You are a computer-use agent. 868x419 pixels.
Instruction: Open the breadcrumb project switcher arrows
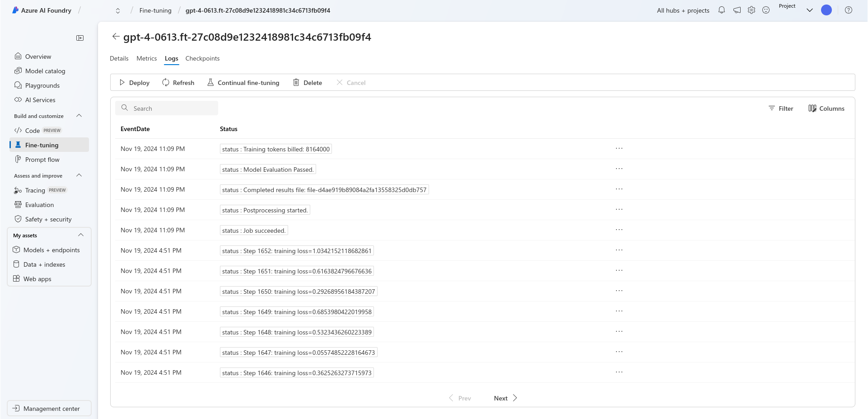118,11
